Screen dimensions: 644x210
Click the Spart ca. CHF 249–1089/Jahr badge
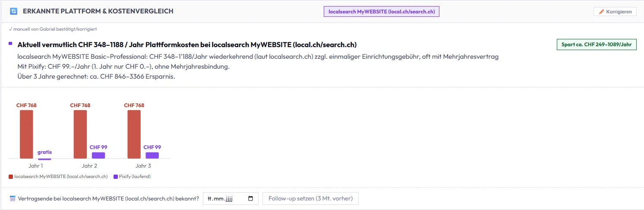point(597,45)
